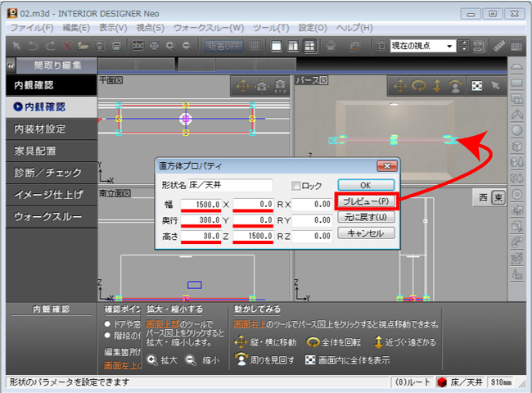Click the zoom near/far arrow icon
Viewport: 532px width, 393px height.
coord(437,85)
